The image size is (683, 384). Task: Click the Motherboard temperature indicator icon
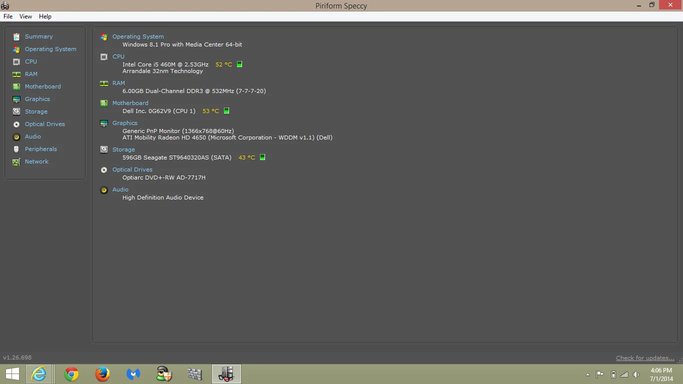coord(227,111)
